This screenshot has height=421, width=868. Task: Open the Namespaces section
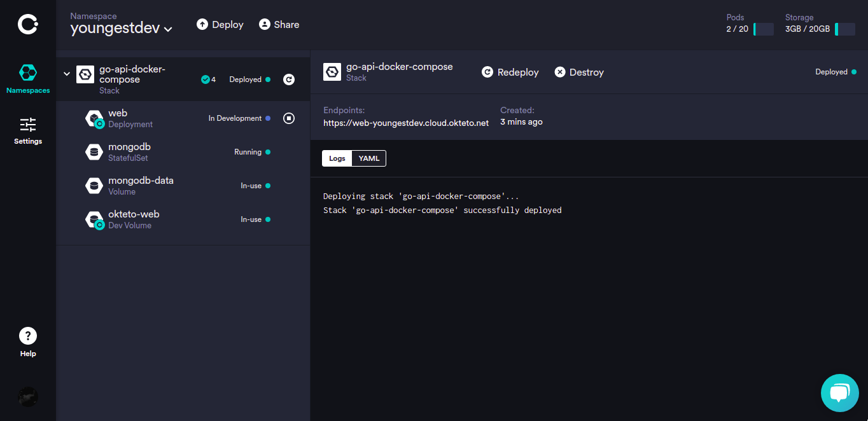pyautogui.click(x=28, y=79)
